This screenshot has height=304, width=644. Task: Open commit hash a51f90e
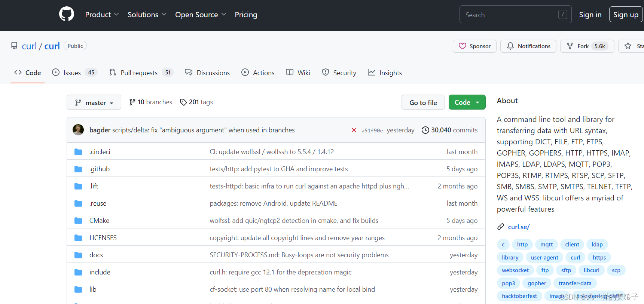click(x=372, y=130)
